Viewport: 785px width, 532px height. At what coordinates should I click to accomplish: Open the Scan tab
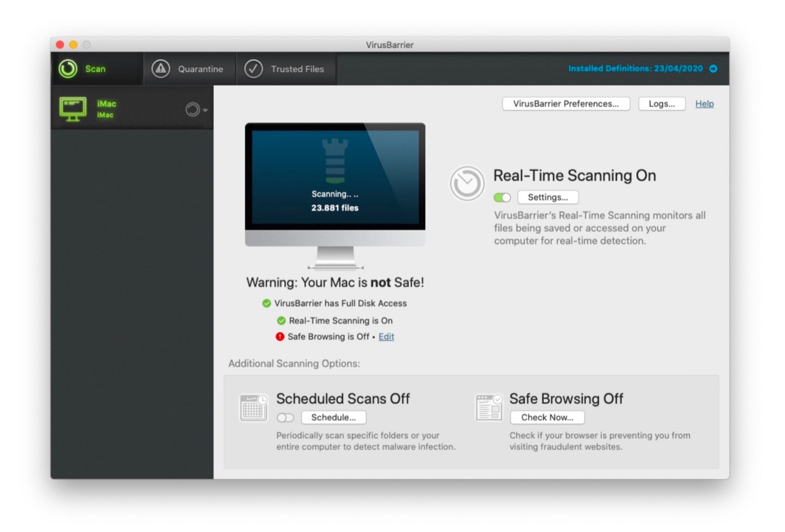[x=97, y=69]
